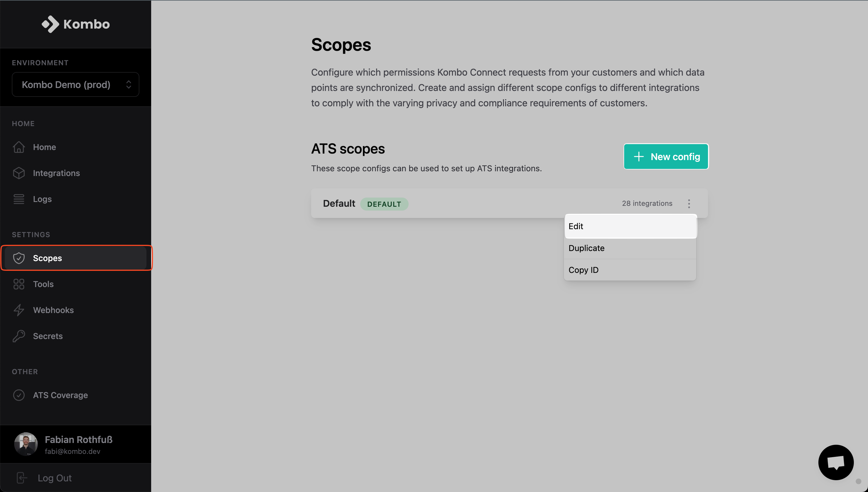Click the fabi@kombo.dev email text
This screenshot has height=492, width=868.
click(x=73, y=452)
